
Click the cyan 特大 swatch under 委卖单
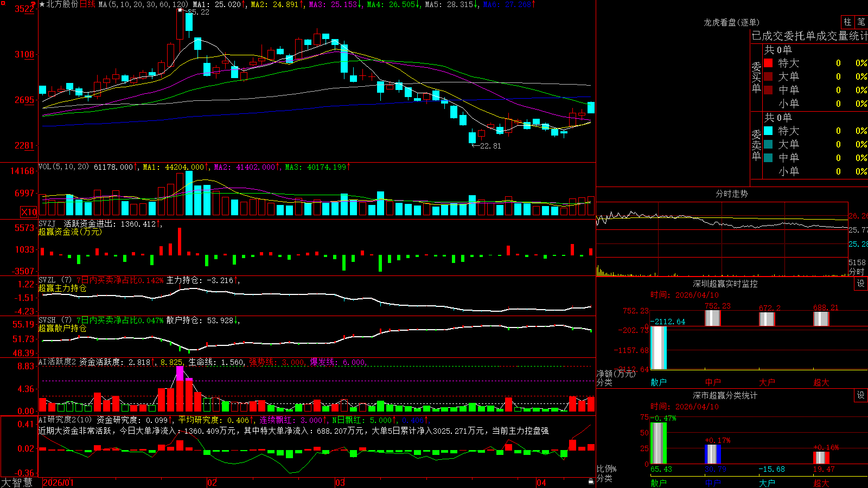768,131
